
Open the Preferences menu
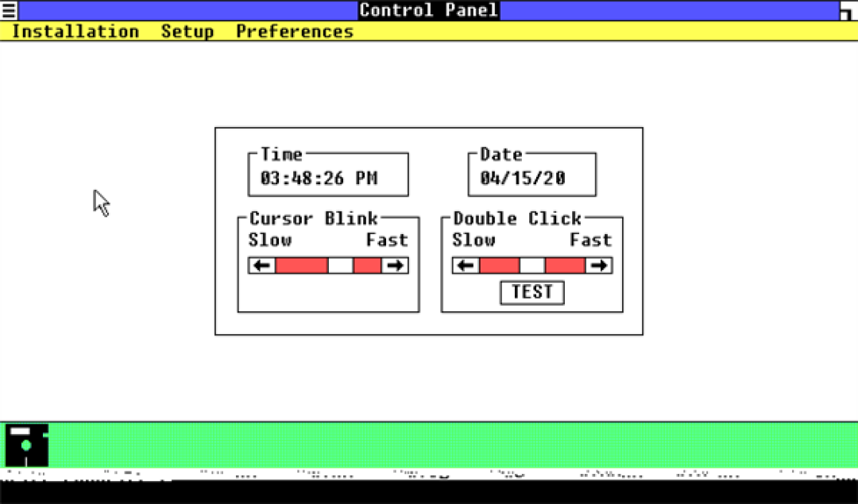click(x=295, y=32)
